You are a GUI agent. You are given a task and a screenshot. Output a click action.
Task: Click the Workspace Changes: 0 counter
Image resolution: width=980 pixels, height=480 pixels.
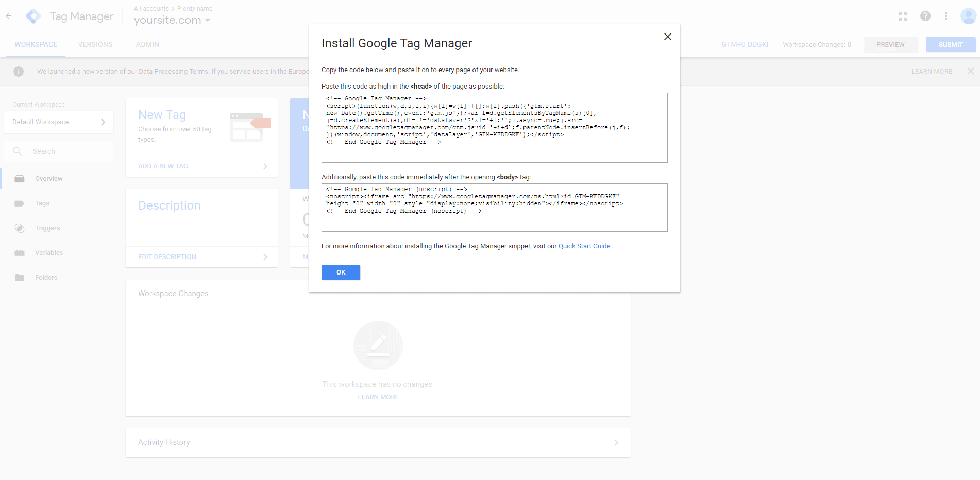pyautogui.click(x=817, y=45)
